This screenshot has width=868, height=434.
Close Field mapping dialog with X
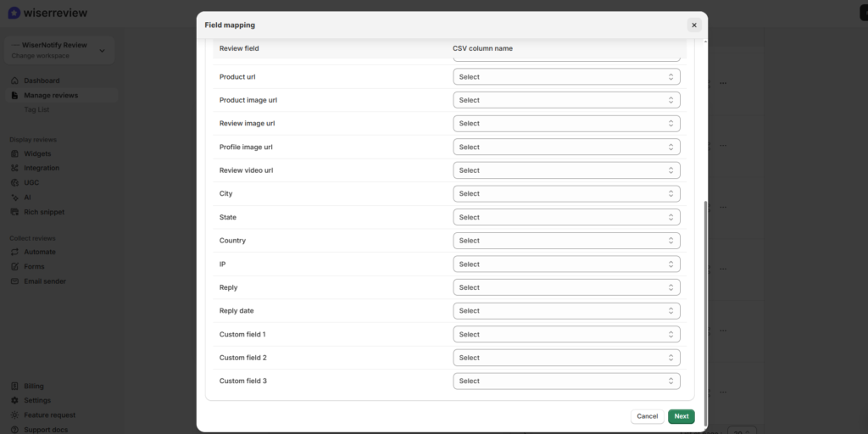coord(693,25)
